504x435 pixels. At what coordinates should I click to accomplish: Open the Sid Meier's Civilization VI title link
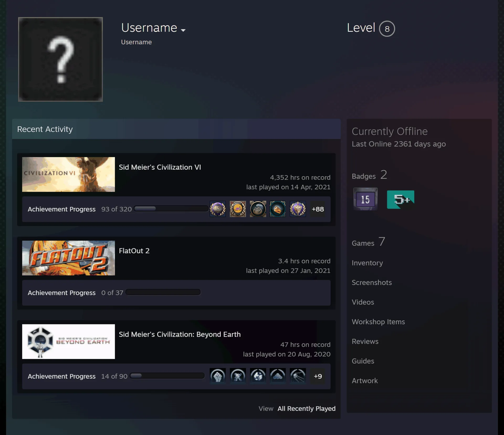pyautogui.click(x=160, y=167)
